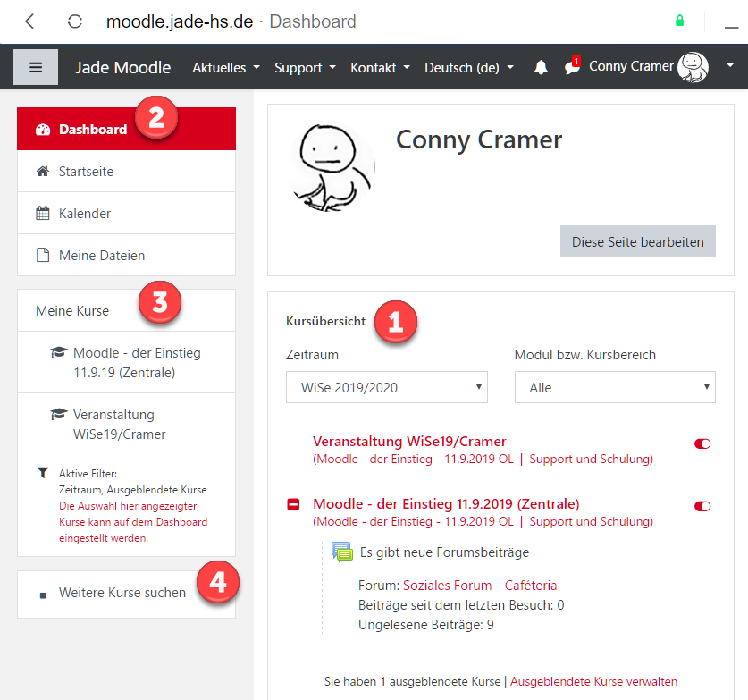Expand the Support menu

[x=305, y=68]
